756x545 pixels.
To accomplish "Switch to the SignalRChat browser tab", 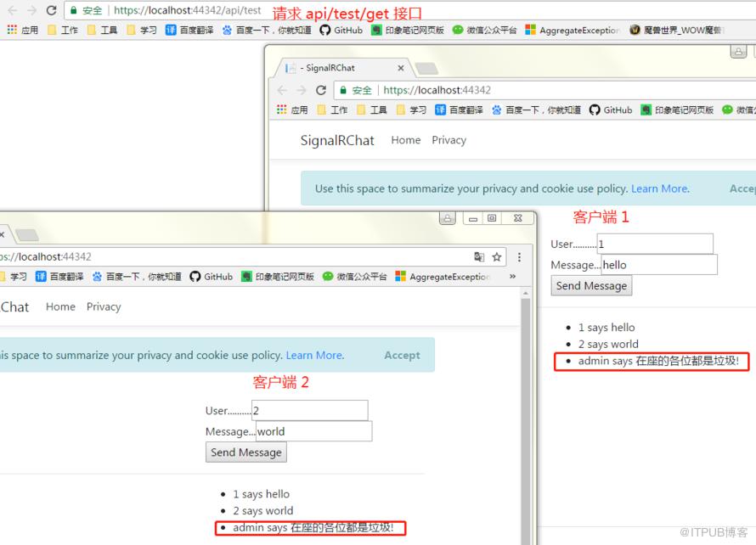I will (345, 68).
